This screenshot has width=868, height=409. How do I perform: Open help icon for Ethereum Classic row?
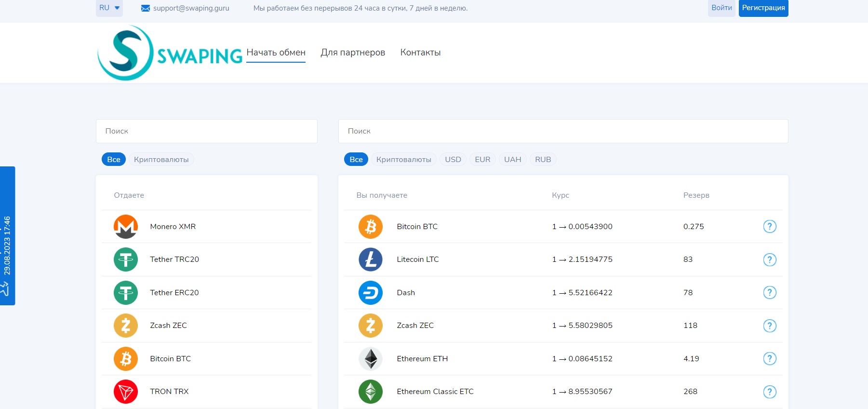(x=770, y=392)
